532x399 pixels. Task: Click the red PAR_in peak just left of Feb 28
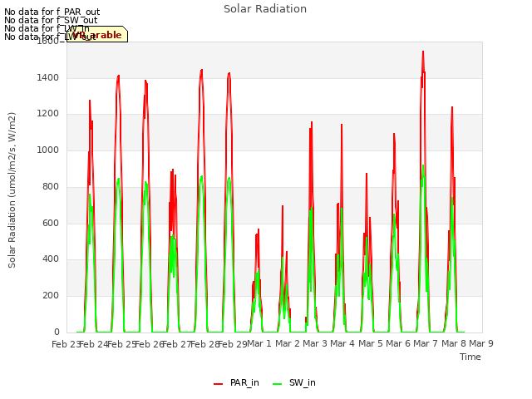[201, 70]
